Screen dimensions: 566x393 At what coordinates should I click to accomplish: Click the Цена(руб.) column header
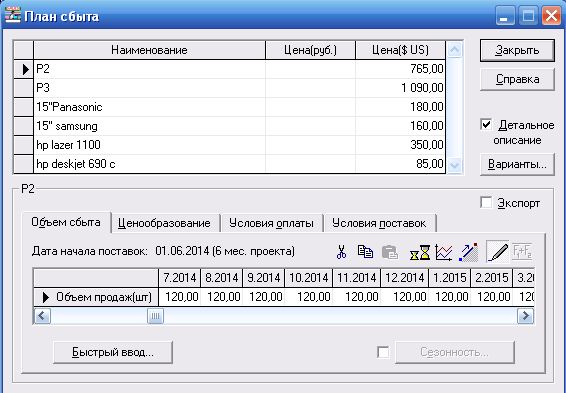(x=310, y=50)
